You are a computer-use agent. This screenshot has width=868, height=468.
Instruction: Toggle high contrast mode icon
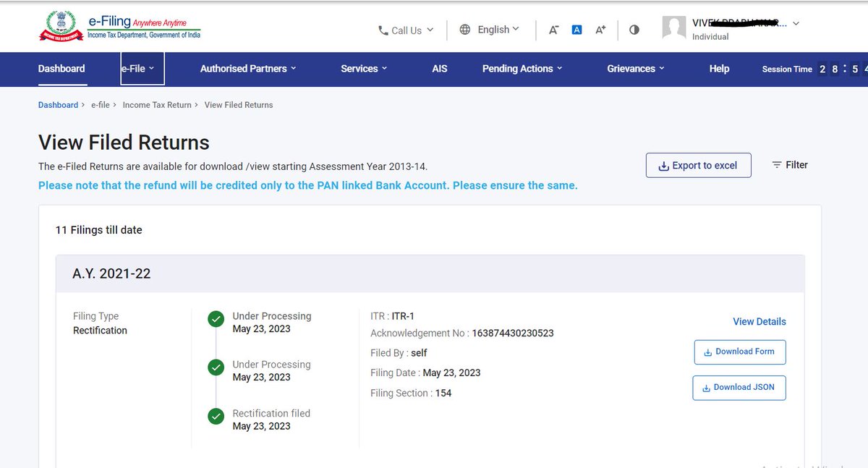[634, 30]
